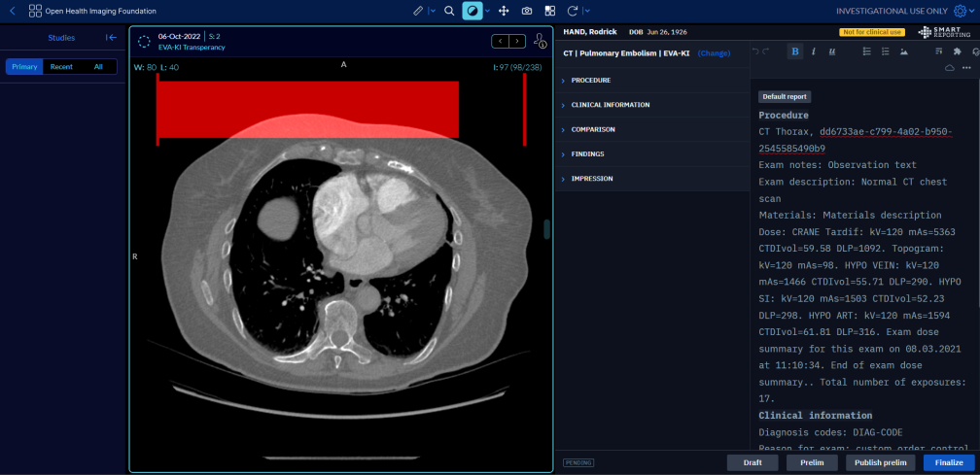Select the Zoom magnifier tool
The image size is (980, 475).
pos(449,11)
